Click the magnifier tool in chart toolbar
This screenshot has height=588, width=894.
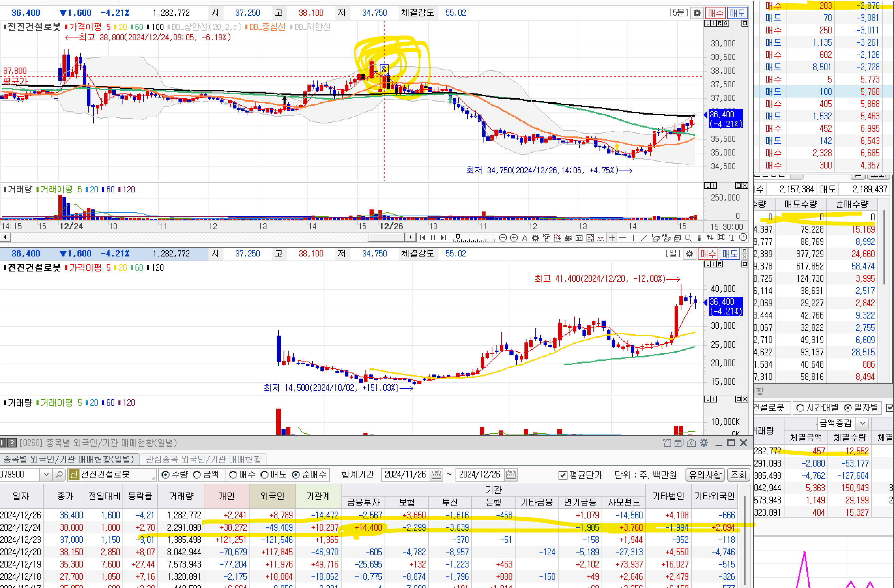click(x=688, y=238)
